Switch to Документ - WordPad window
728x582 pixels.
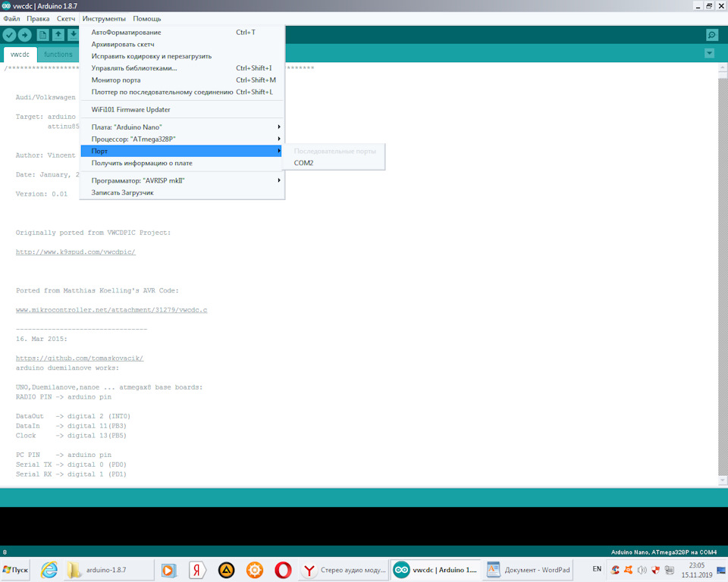pyautogui.click(x=529, y=570)
